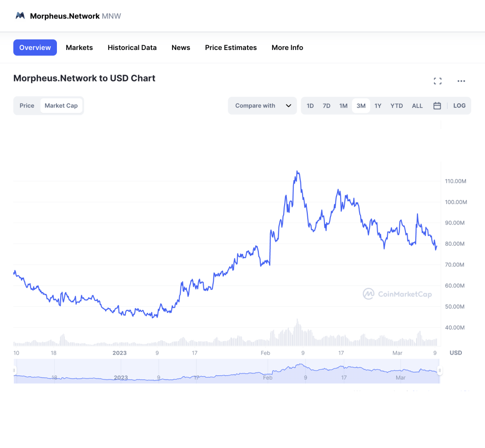Grab the left range slider handle

[14, 370]
